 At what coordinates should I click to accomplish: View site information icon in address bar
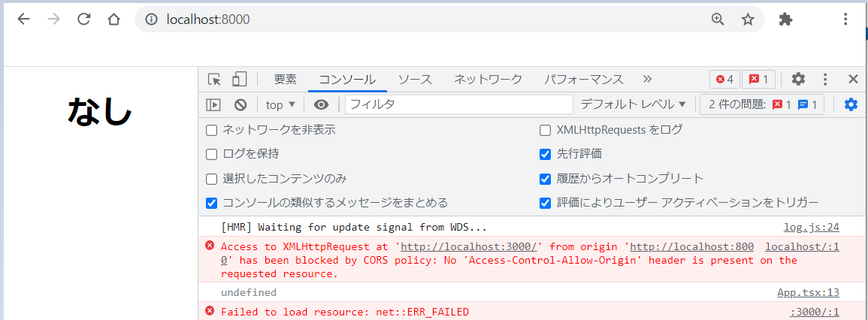tap(151, 20)
